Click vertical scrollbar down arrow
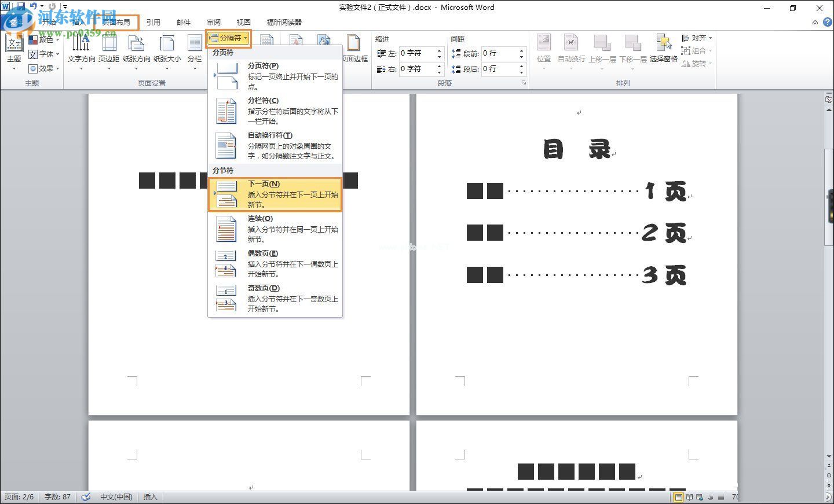Image resolution: width=834 pixels, height=504 pixels. 829,457
